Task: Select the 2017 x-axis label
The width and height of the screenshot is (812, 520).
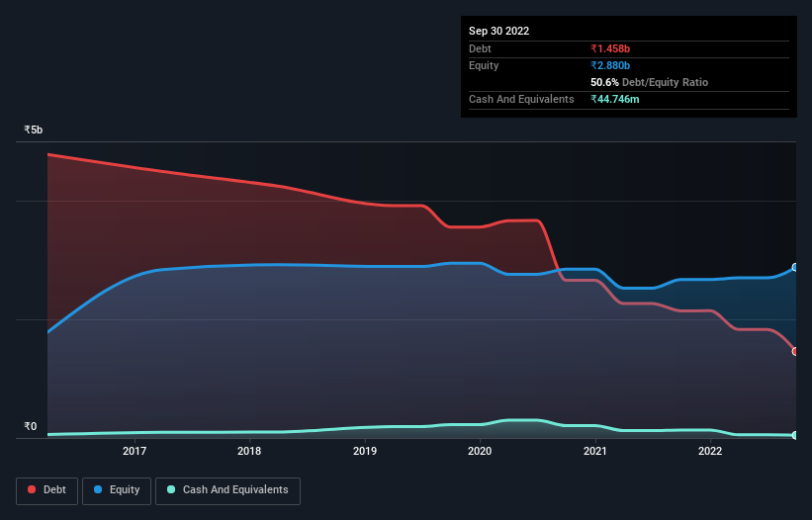Action: point(135,451)
